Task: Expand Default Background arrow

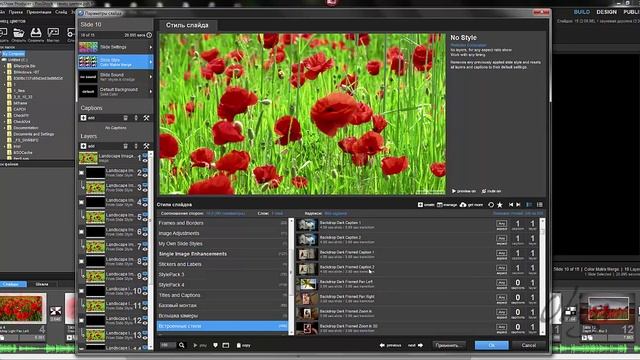Action: pyautogui.click(x=151, y=91)
